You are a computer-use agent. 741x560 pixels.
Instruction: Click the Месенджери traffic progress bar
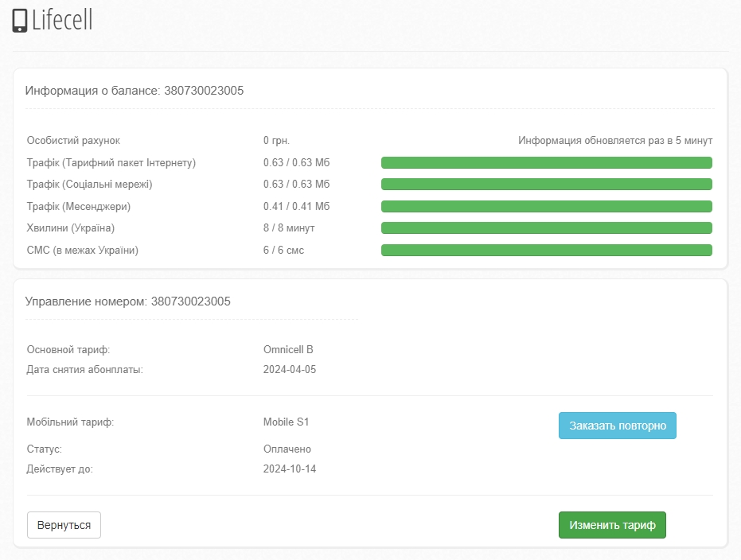546,207
